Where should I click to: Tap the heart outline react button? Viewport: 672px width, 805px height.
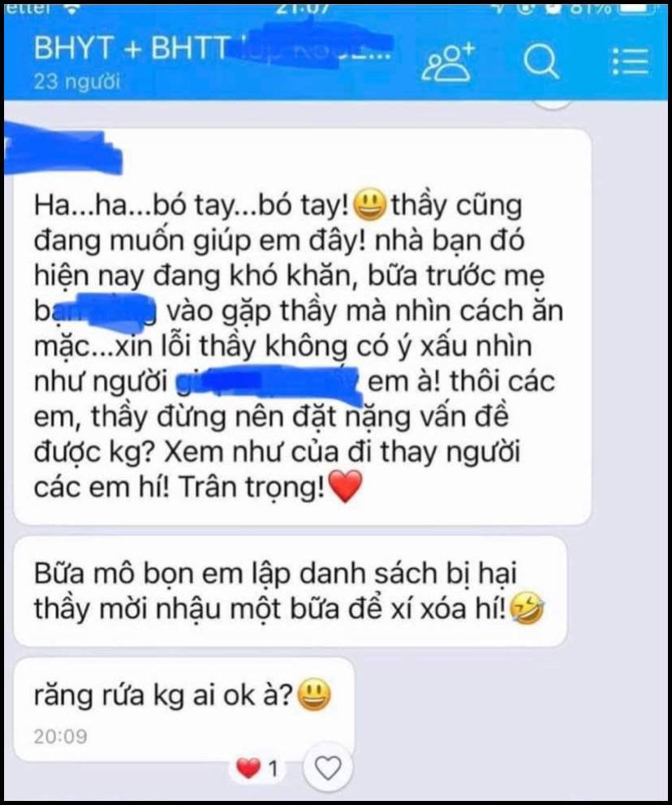click(328, 768)
